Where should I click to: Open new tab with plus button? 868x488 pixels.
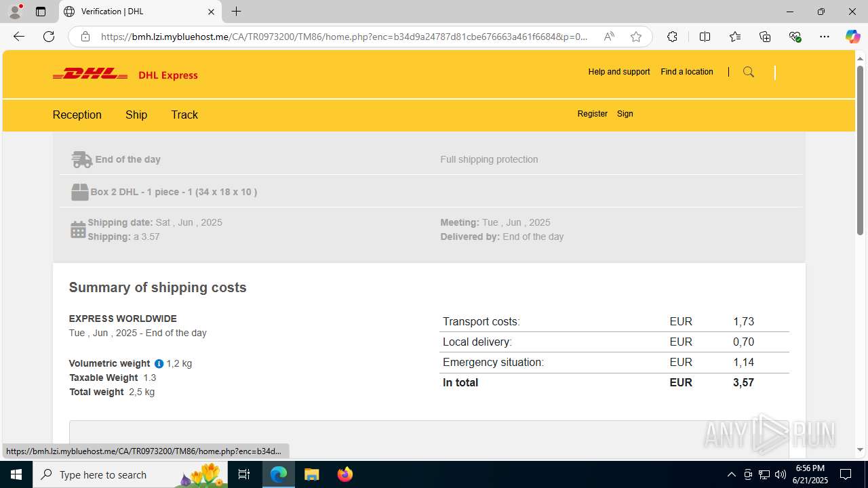coord(236,12)
